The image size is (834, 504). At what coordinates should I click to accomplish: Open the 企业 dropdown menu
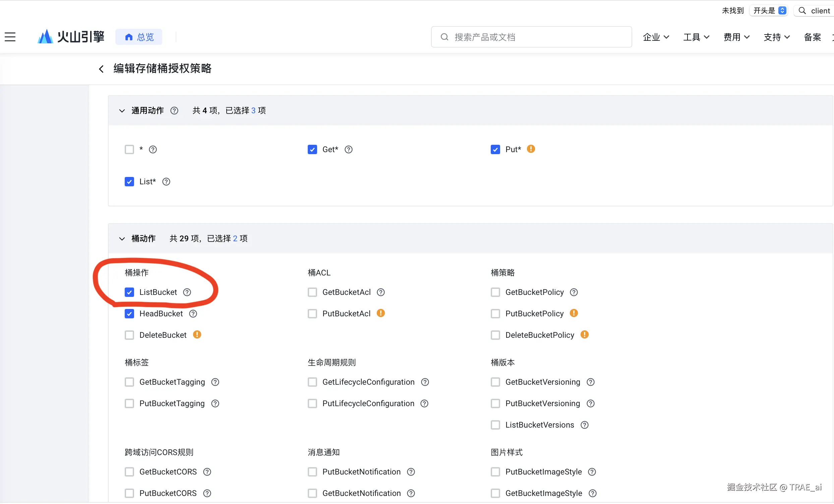click(656, 37)
